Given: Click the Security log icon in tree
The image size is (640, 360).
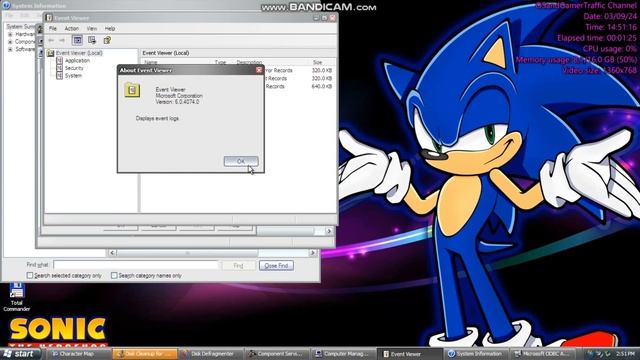Looking at the screenshot, I should 59,68.
